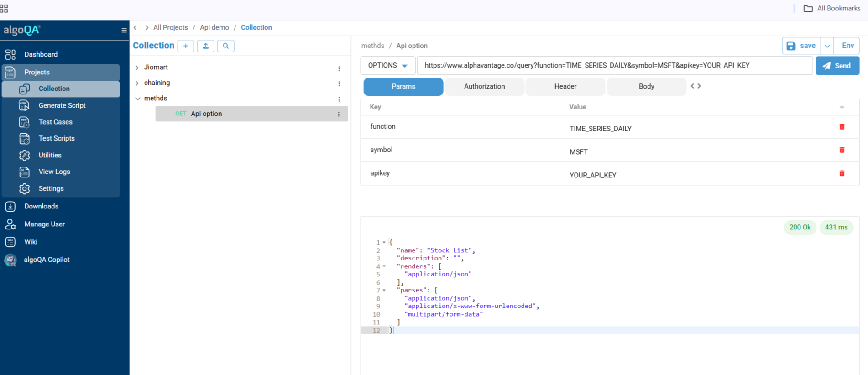Collapse sidebar with hamburger menu icon
Viewport: 868px width, 375px height.
(124, 31)
